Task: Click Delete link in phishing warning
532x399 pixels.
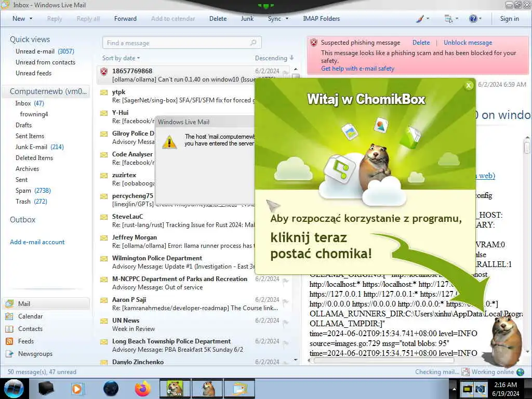Action: click(421, 43)
